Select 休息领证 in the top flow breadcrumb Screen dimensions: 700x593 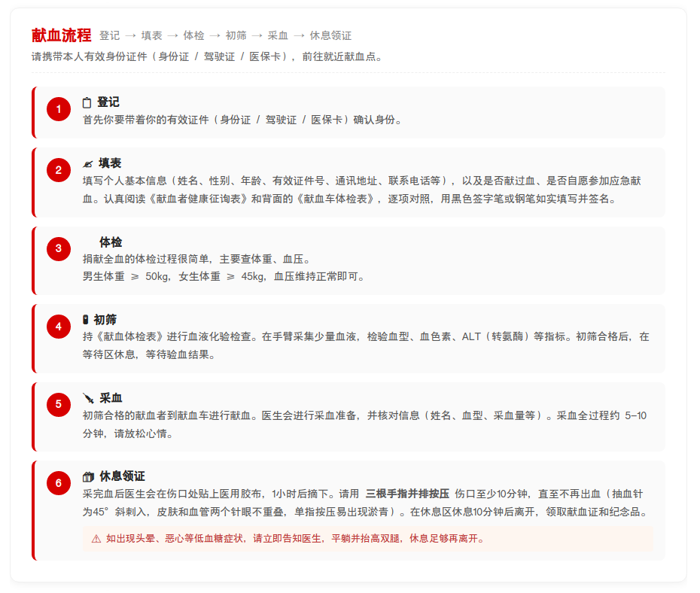pyautogui.click(x=330, y=35)
